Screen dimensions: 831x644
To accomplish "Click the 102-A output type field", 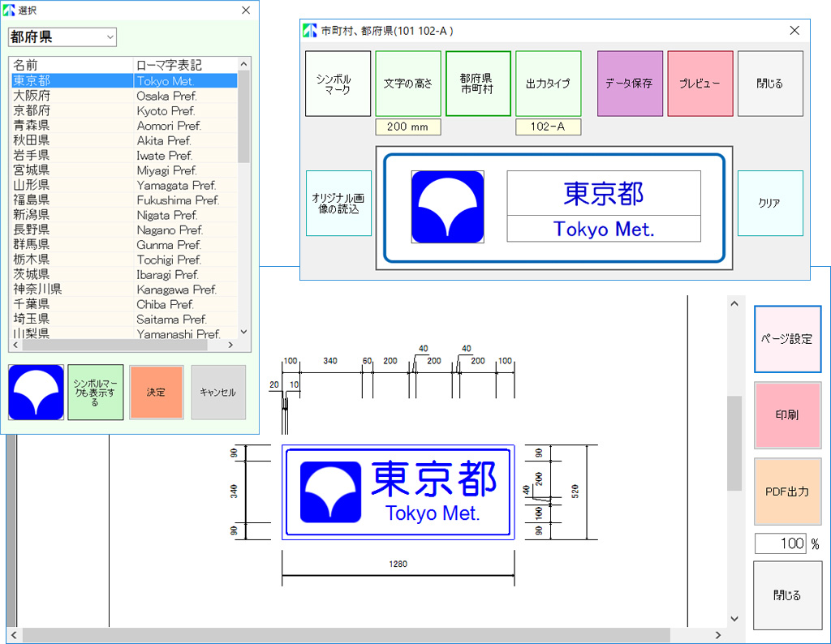I will [x=549, y=127].
